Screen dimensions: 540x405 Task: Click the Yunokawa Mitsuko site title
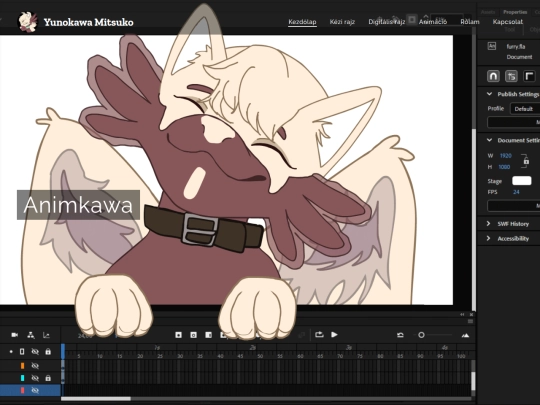(x=89, y=22)
